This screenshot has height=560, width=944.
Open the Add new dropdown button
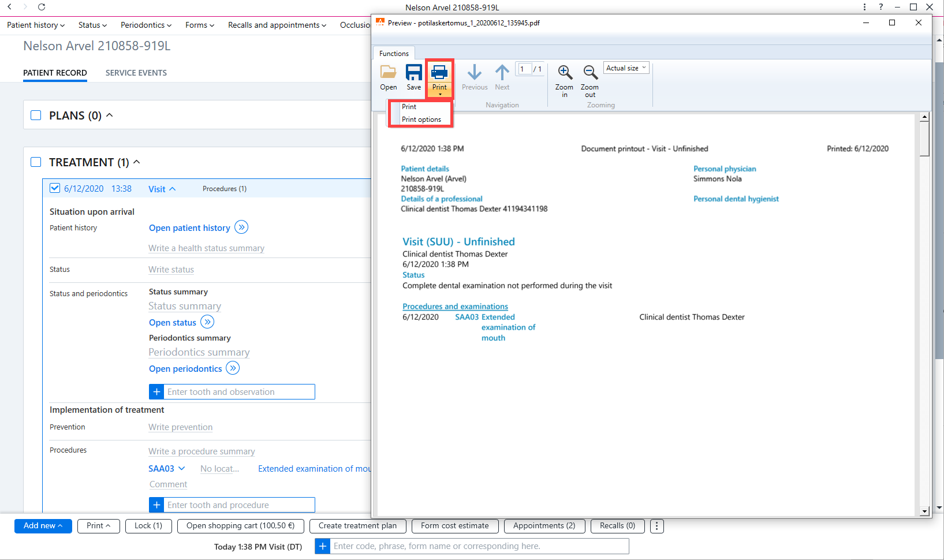click(x=43, y=526)
